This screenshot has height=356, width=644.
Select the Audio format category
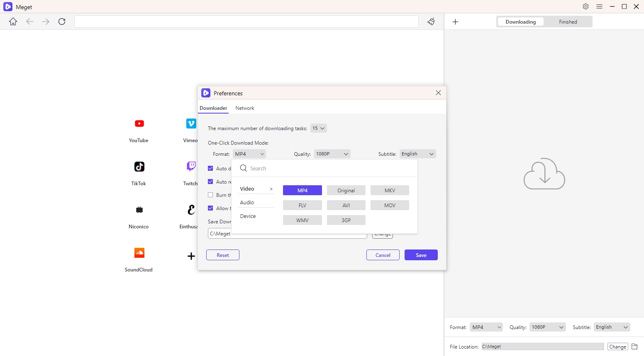tap(256, 202)
